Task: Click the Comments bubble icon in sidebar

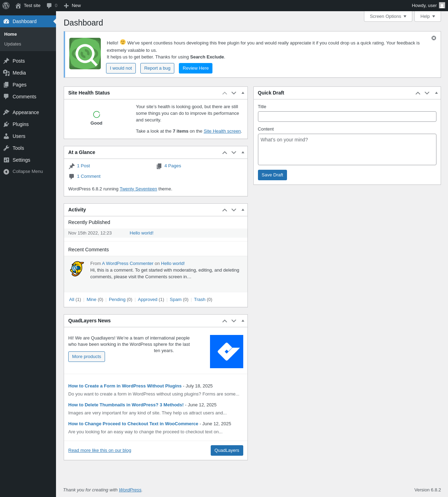Action: tap(6, 97)
